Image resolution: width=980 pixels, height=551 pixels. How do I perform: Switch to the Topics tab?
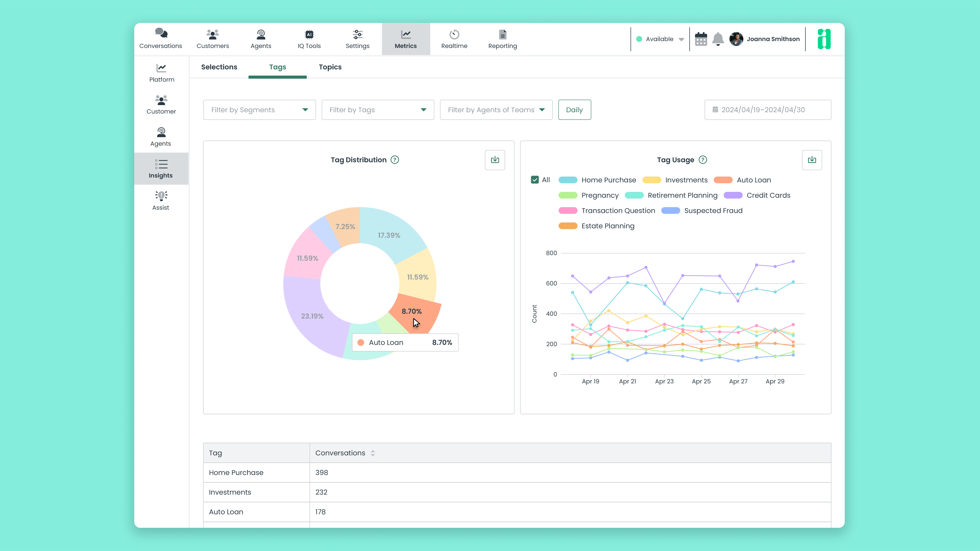click(330, 67)
